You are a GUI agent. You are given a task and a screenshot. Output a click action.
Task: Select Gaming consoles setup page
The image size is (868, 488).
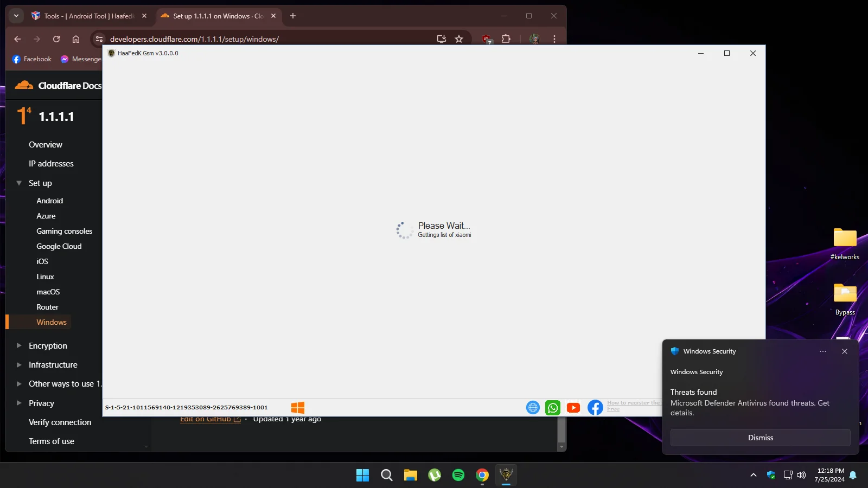tap(65, 231)
